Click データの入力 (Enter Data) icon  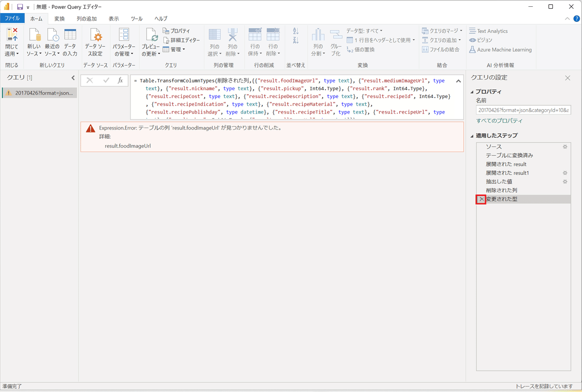(x=70, y=35)
